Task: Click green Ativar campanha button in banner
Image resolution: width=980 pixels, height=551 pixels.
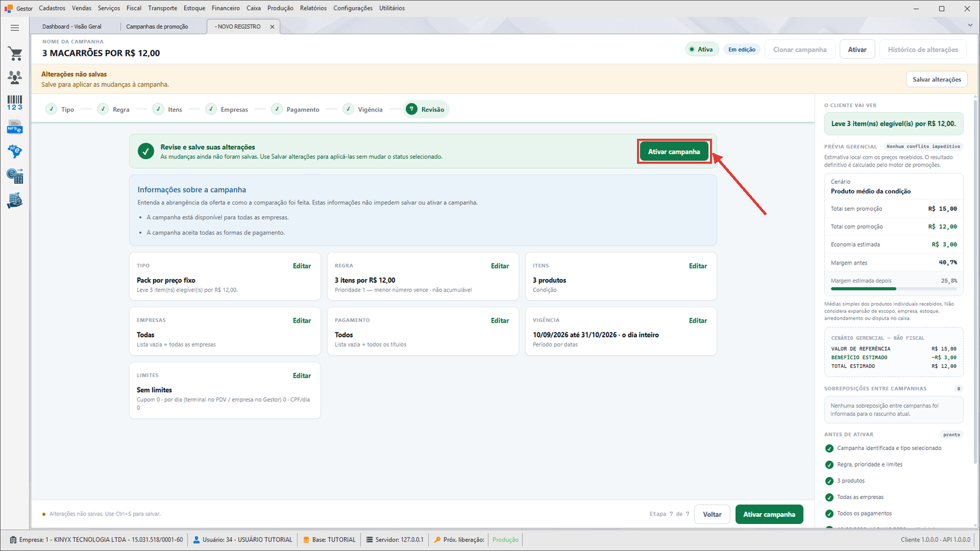Action: tap(674, 152)
